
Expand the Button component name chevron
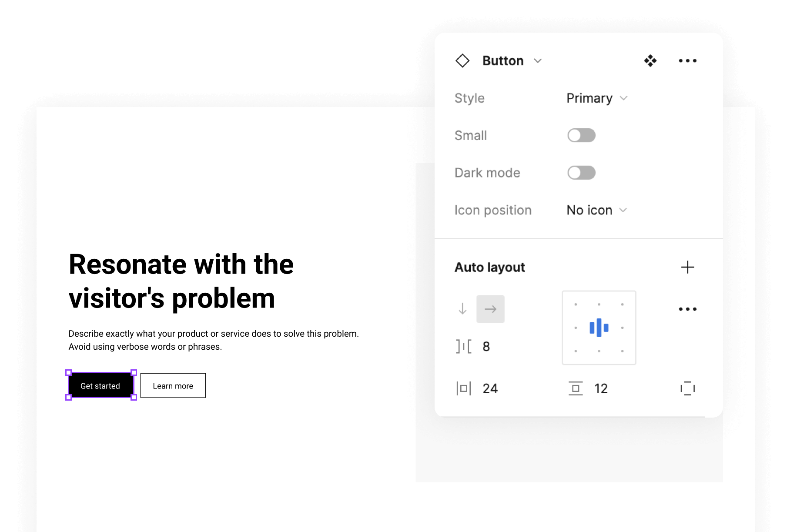538,61
